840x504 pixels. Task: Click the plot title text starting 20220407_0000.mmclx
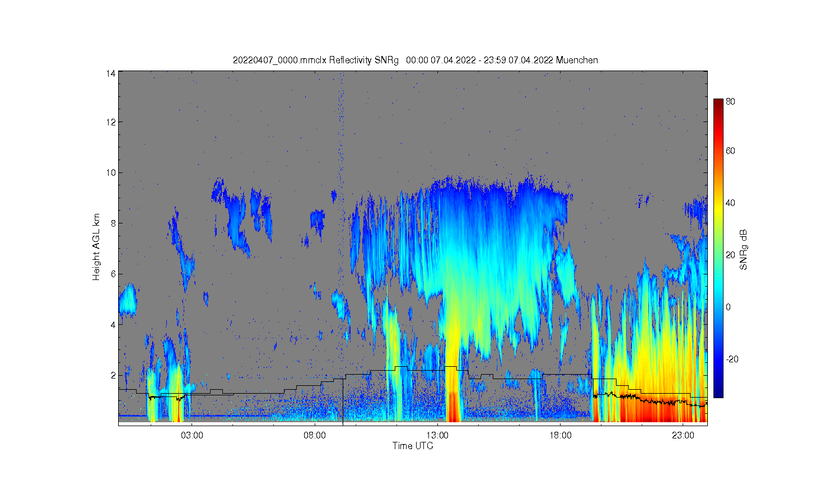416,60
